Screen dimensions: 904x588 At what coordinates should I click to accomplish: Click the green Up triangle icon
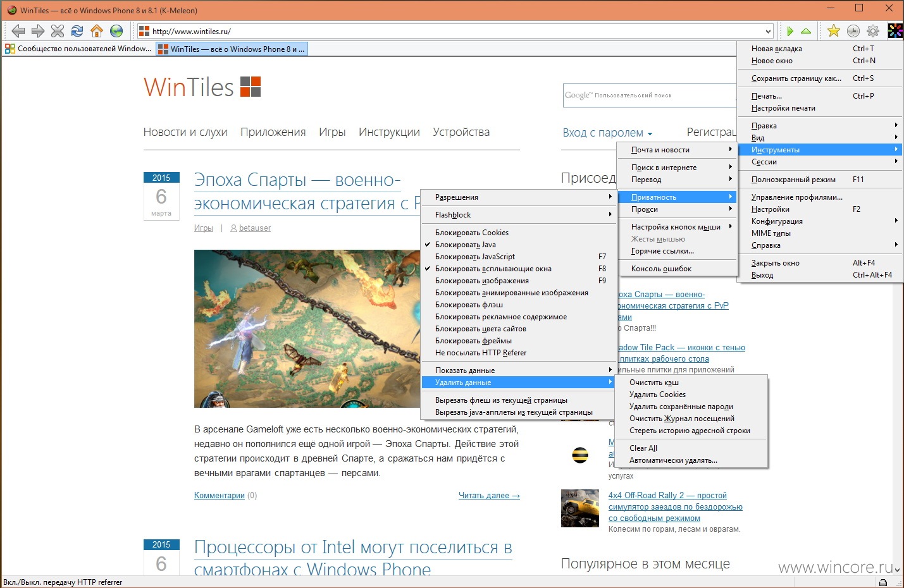[x=806, y=31]
